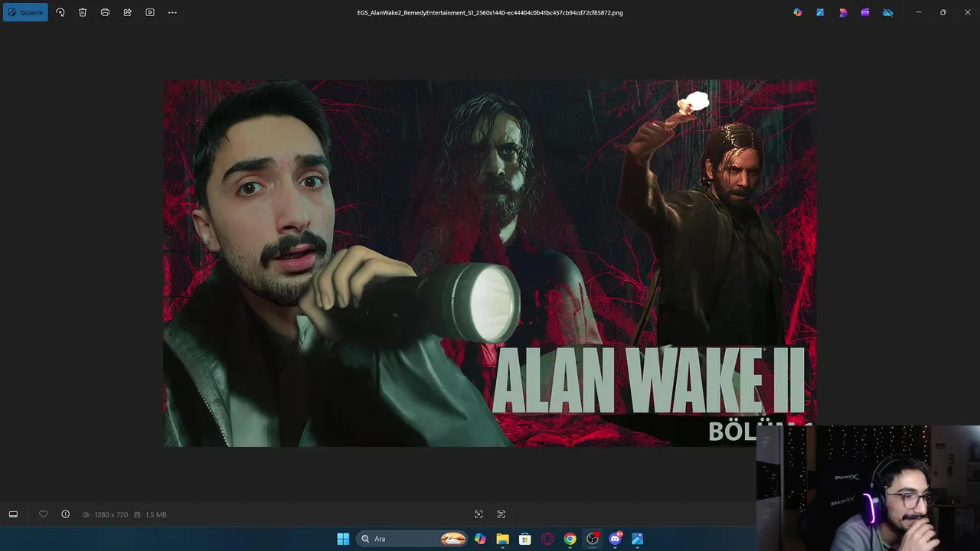The image size is (980, 551).
Task: Open the Düzenle image editor
Action: click(x=25, y=12)
